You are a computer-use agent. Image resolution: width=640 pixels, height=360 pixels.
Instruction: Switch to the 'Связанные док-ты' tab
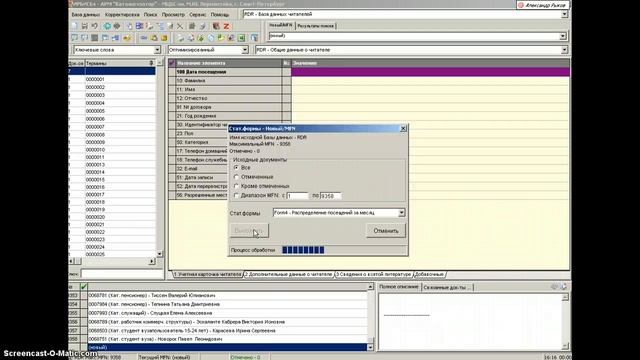(447, 287)
